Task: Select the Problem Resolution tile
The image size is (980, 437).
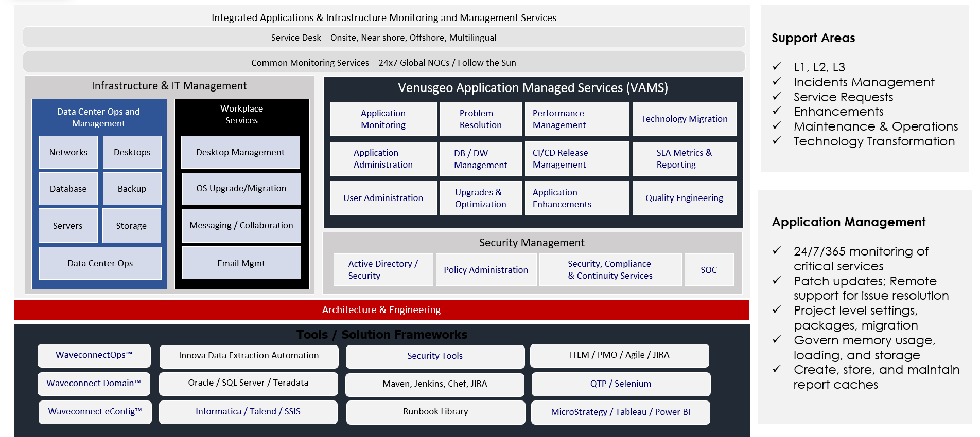Action: 481,119
